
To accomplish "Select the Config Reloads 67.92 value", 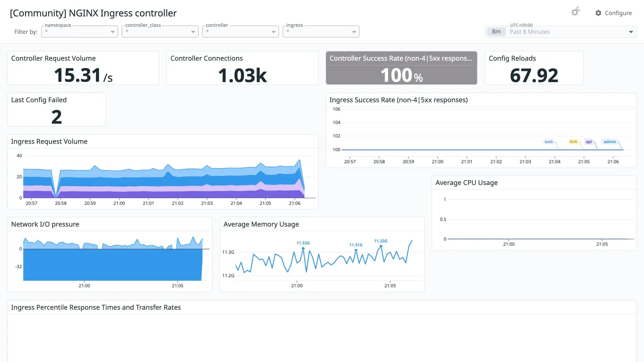I will coord(534,75).
